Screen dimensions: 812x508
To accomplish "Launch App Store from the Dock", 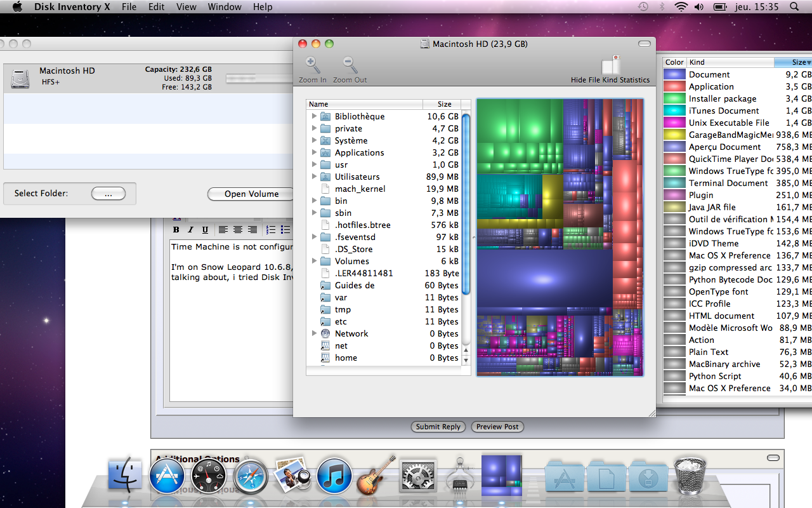I will point(167,476).
